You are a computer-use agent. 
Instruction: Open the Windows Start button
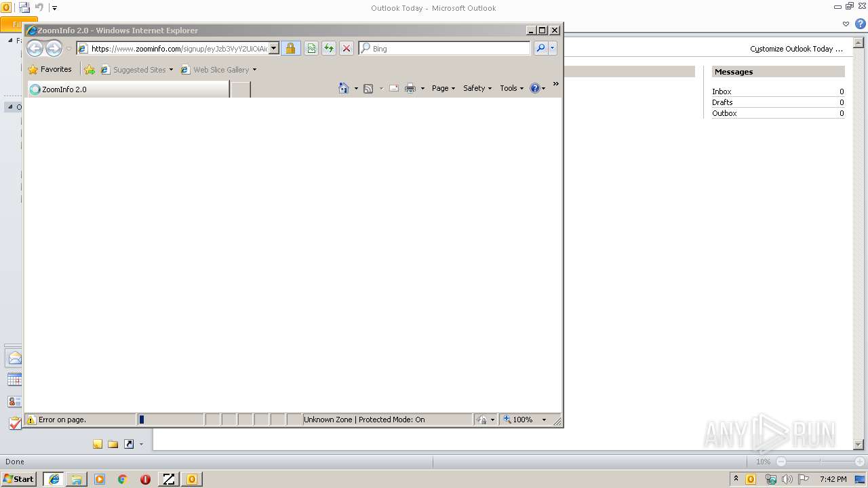point(18,479)
